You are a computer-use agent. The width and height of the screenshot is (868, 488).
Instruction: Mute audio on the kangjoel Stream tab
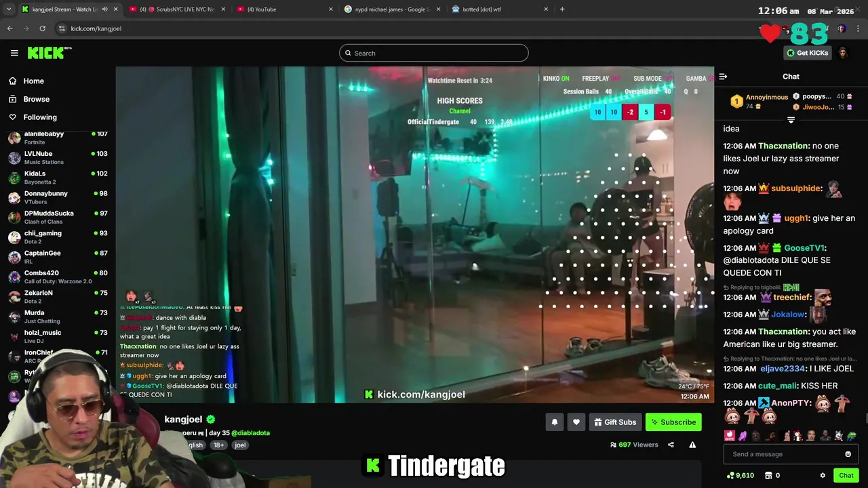[x=104, y=9]
